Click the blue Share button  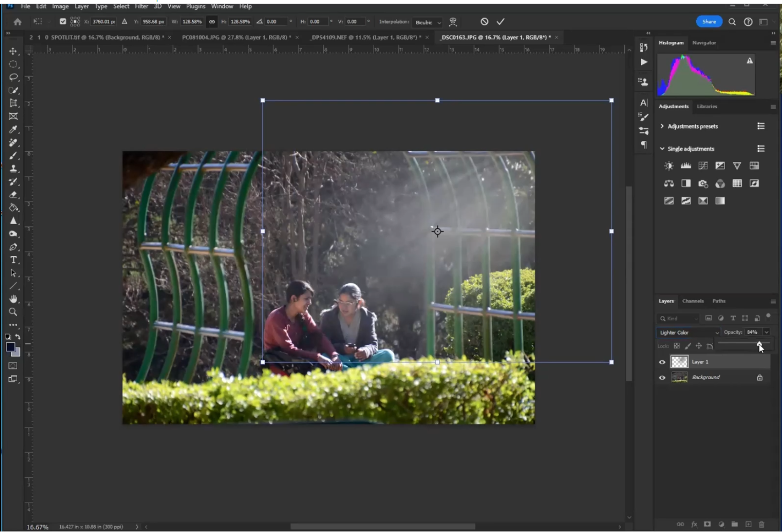click(x=708, y=21)
